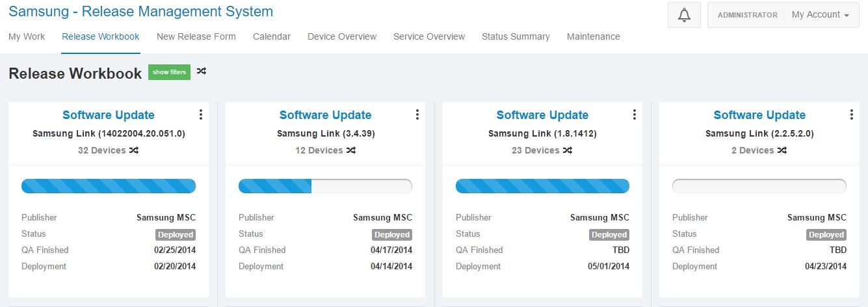
Task: Open Software Update link for Samsung Link 2.2.5.2.0
Action: click(759, 115)
